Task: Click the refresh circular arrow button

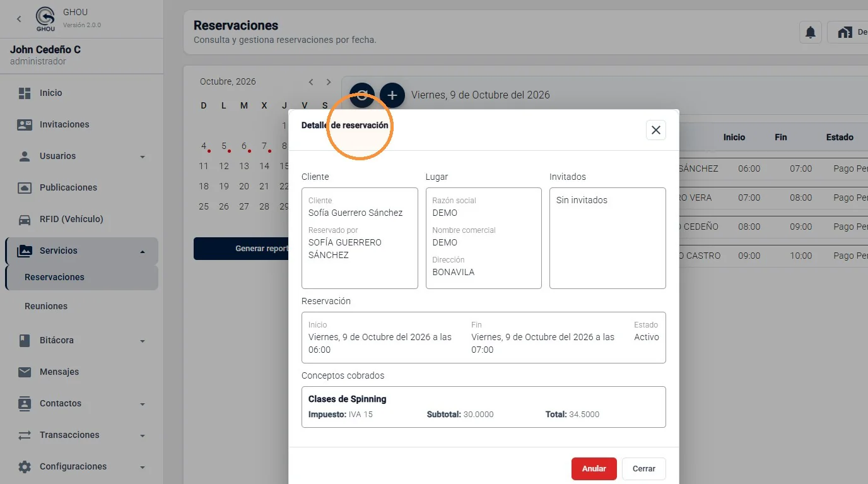Action: click(x=362, y=95)
